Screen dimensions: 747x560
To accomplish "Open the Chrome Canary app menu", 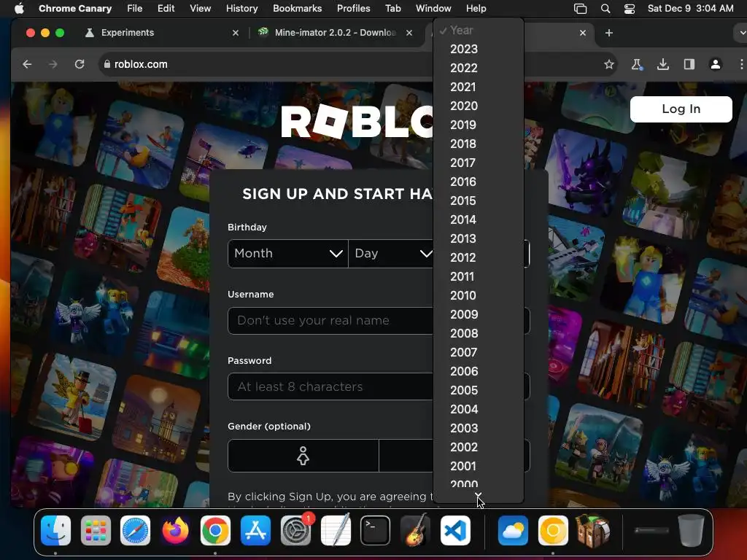I will click(x=75, y=9).
